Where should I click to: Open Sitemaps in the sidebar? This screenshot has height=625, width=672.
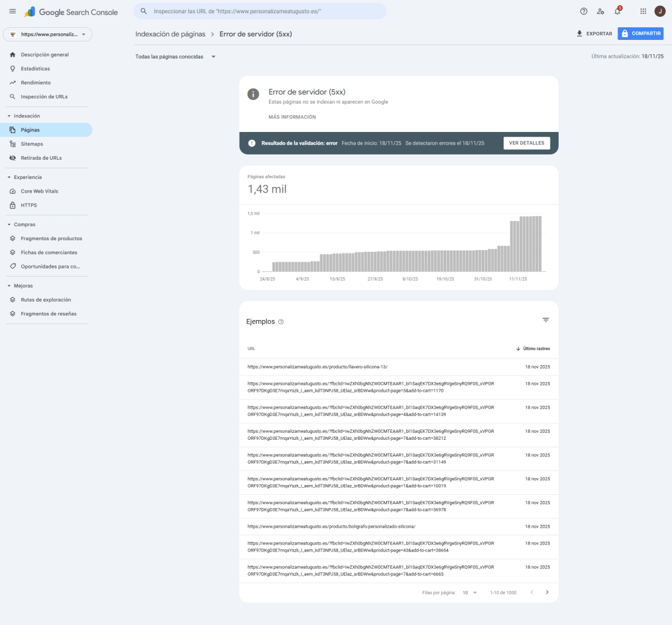click(x=32, y=144)
